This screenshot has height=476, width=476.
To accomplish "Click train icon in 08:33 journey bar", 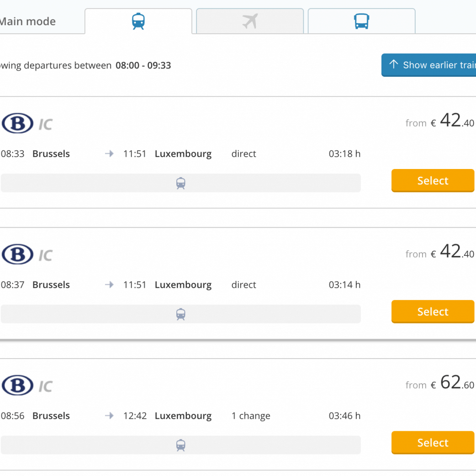I will tap(181, 183).
